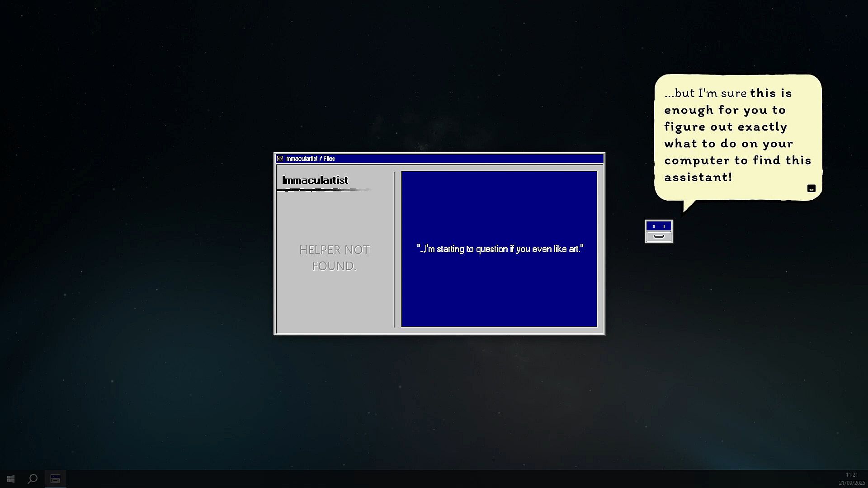Screen dimensions: 868x488
Task: Click "computer to find this" line in bubble
Action: coord(737,160)
